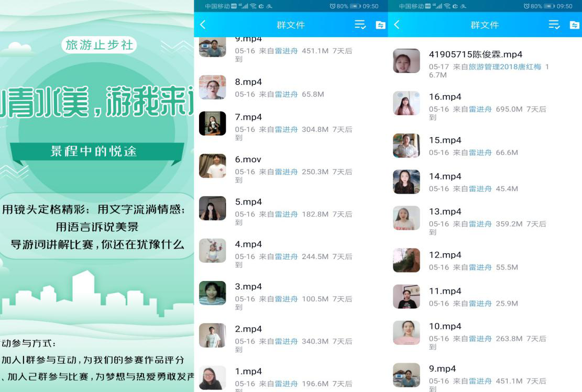Open the 14.mp4 video thumbnail
The width and height of the screenshot is (582, 392).
coord(407,182)
